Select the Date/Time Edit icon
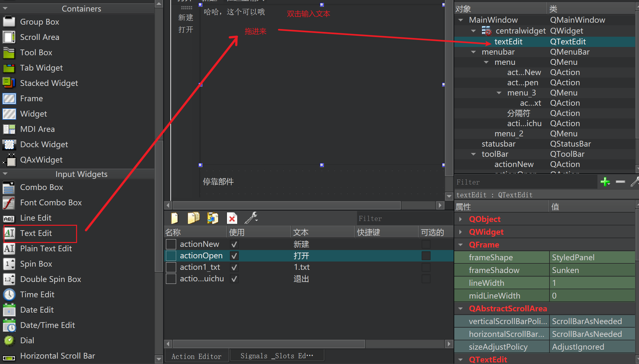Image resolution: width=639 pixels, height=364 pixels. pos(9,325)
